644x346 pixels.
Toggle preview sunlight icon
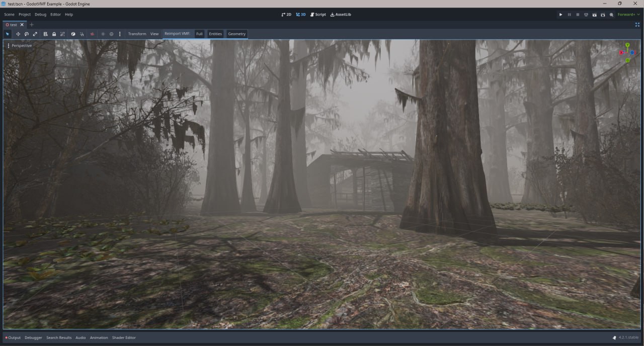pyautogui.click(x=103, y=34)
